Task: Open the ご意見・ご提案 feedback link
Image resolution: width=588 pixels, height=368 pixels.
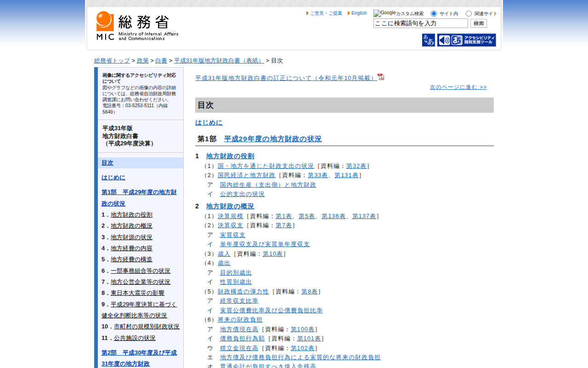Action: click(326, 13)
